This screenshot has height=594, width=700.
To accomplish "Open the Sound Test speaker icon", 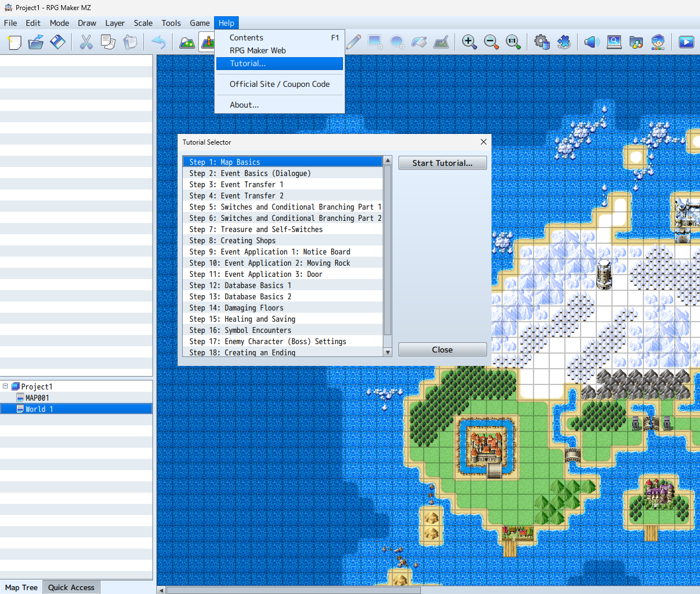I will [592, 42].
